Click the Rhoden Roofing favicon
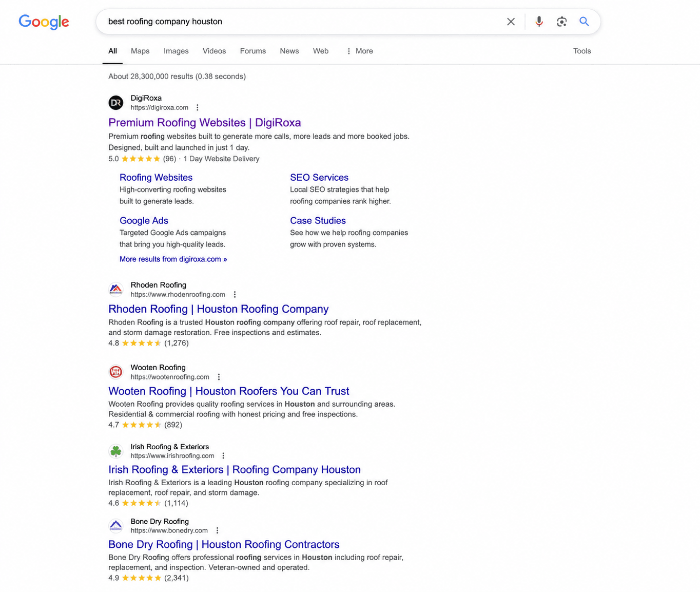Viewport: 700px width, 592px height. pyautogui.click(x=116, y=290)
